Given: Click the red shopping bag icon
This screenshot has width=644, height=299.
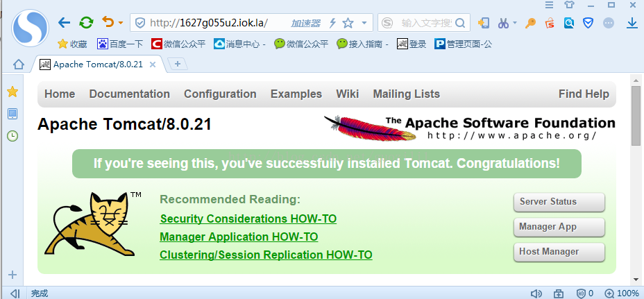Looking at the screenshot, I should click(550, 23).
